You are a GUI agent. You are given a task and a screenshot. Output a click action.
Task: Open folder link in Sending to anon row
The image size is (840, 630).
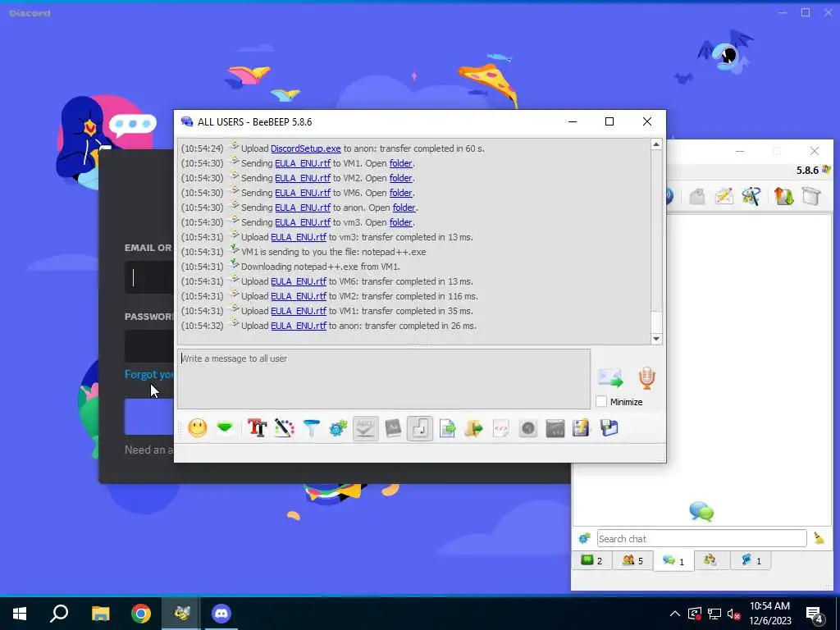coord(404,208)
